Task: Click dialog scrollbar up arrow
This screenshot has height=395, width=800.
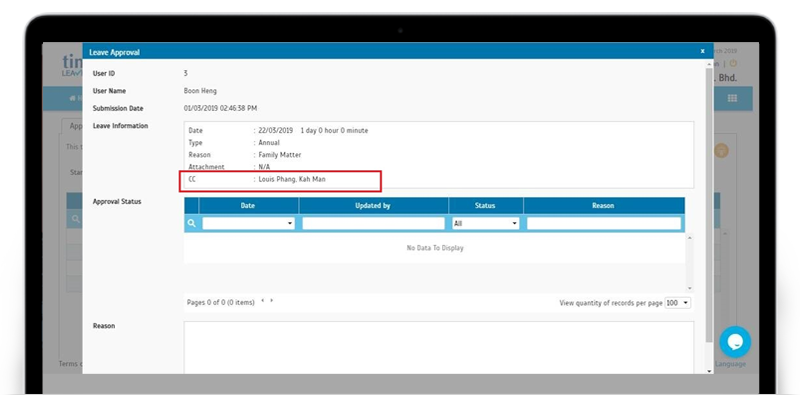Action: pyautogui.click(x=709, y=64)
